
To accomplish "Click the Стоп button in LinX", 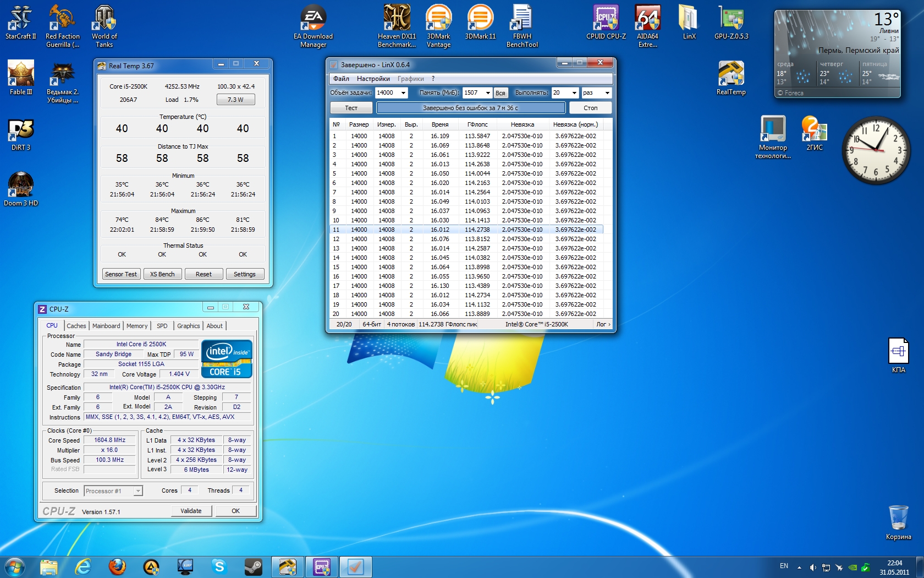I will pos(590,108).
